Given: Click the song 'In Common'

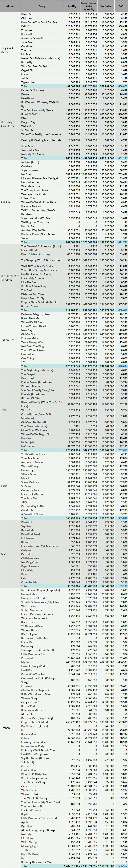Looking at the screenshot, I should click(x=28, y=446).
